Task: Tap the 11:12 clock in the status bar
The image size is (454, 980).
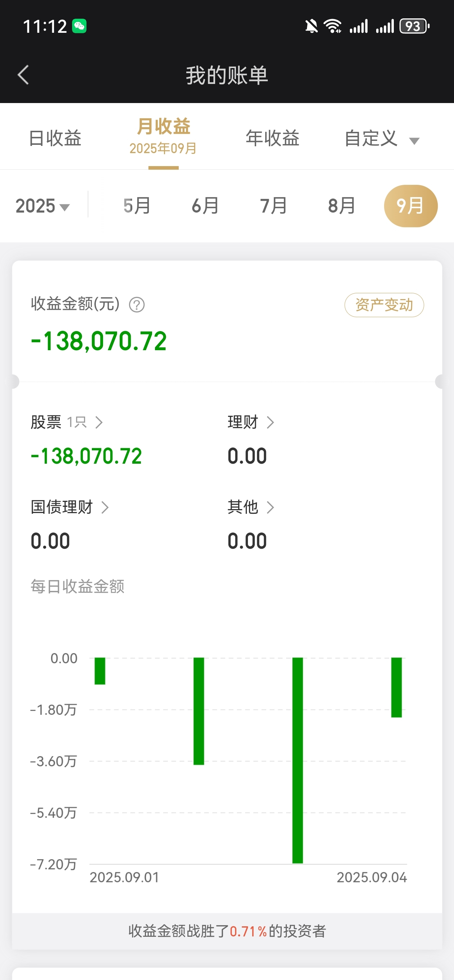Action: (45, 27)
